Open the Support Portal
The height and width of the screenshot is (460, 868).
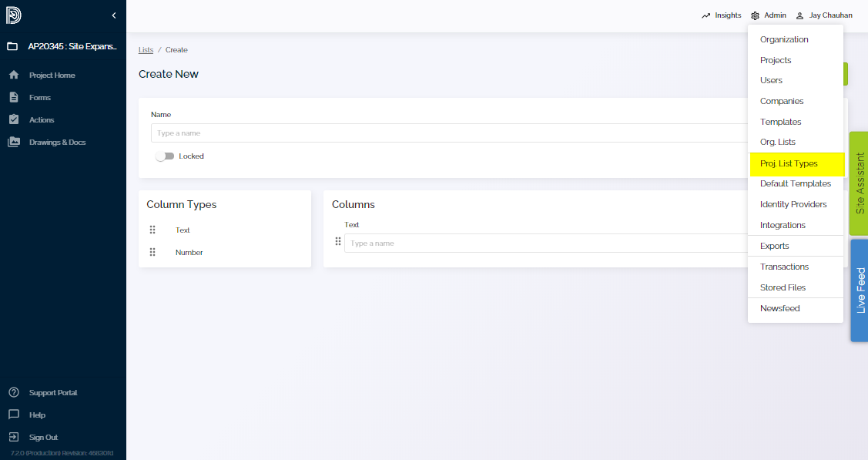pyautogui.click(x=53, y=392)
